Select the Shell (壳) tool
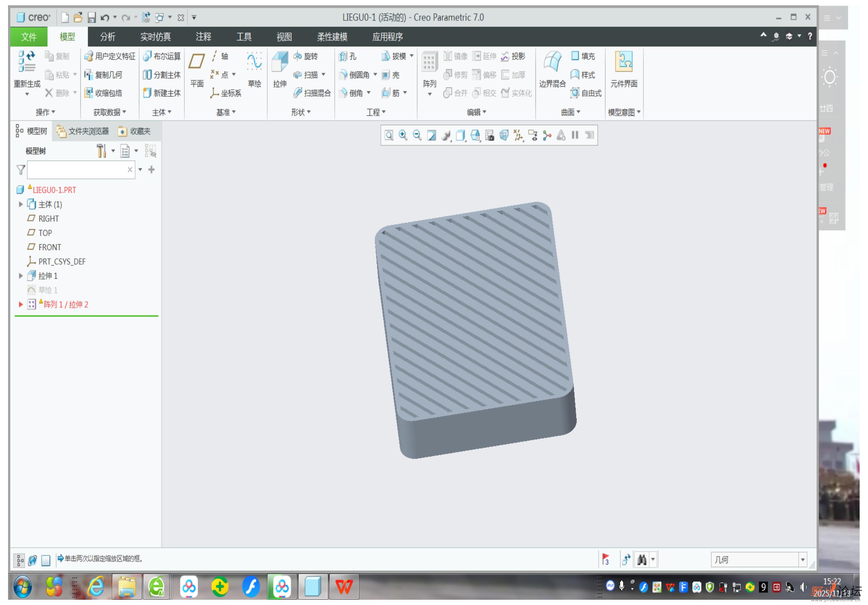The height and width of the screenshot is (605, 868). [386, 75]
